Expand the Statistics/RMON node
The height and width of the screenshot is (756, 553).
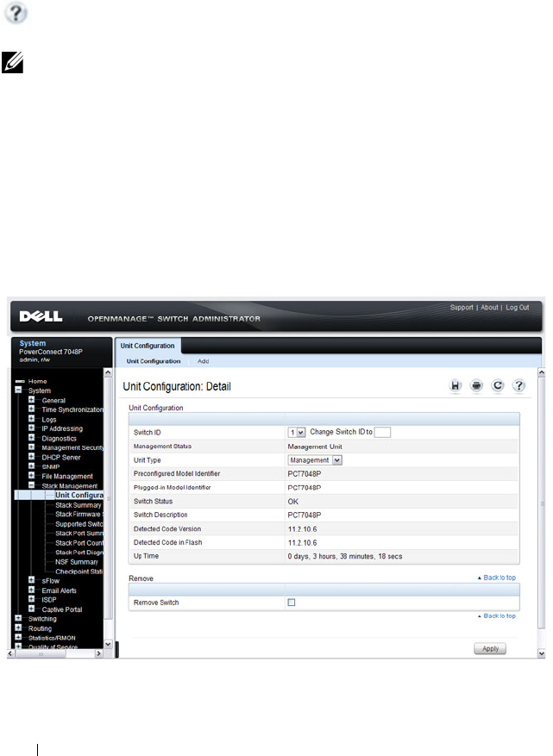18,637
